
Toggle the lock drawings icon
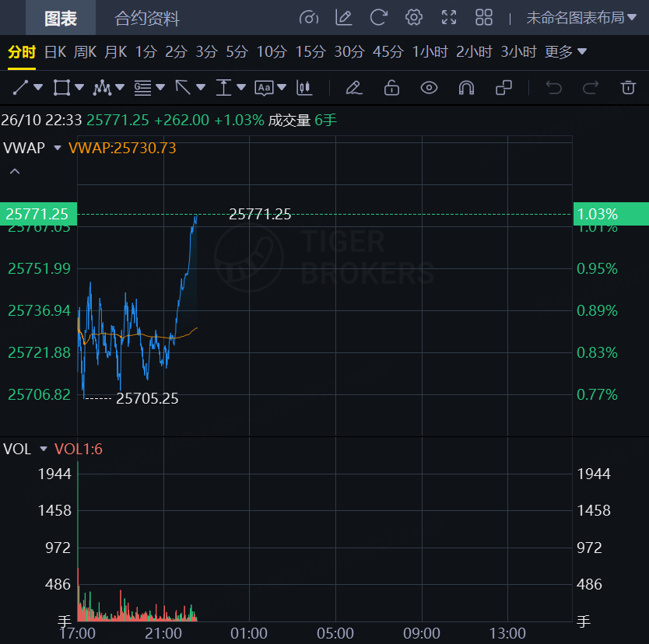coord(391,88)
